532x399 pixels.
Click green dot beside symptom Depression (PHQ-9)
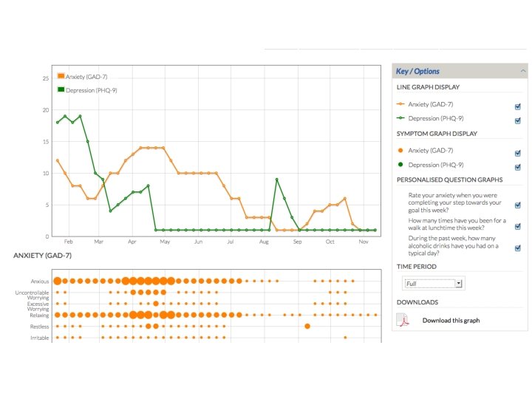click(x=400, y=165)
